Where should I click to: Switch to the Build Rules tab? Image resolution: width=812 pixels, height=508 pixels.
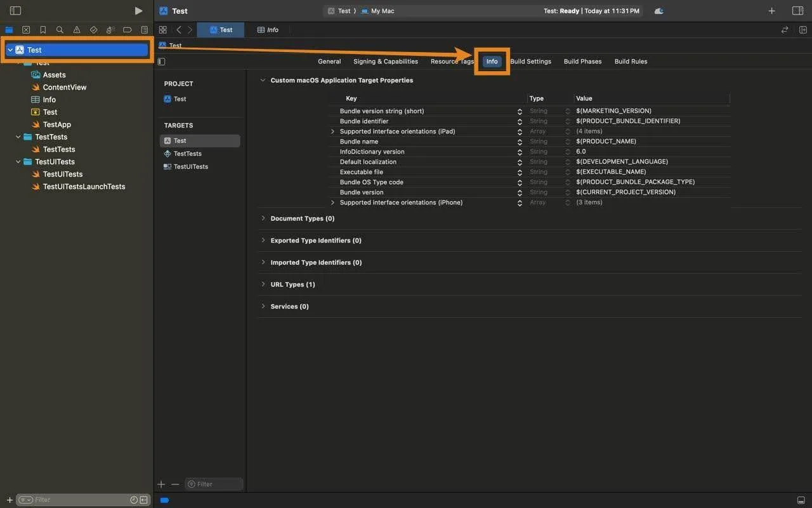631,62
